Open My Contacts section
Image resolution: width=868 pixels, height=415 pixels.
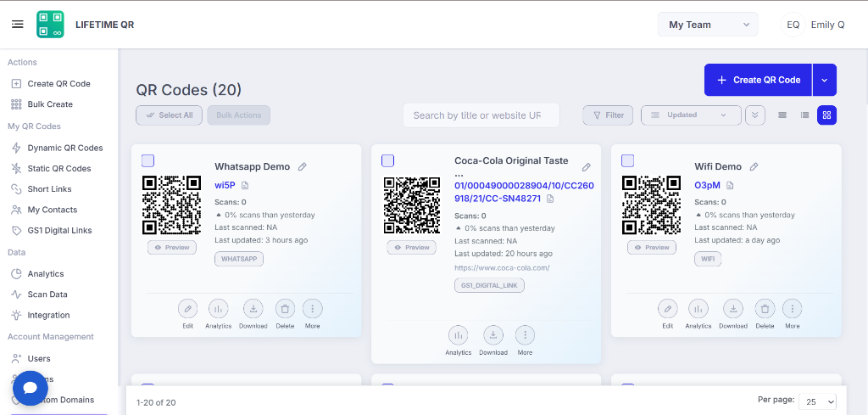coord(52,210)
